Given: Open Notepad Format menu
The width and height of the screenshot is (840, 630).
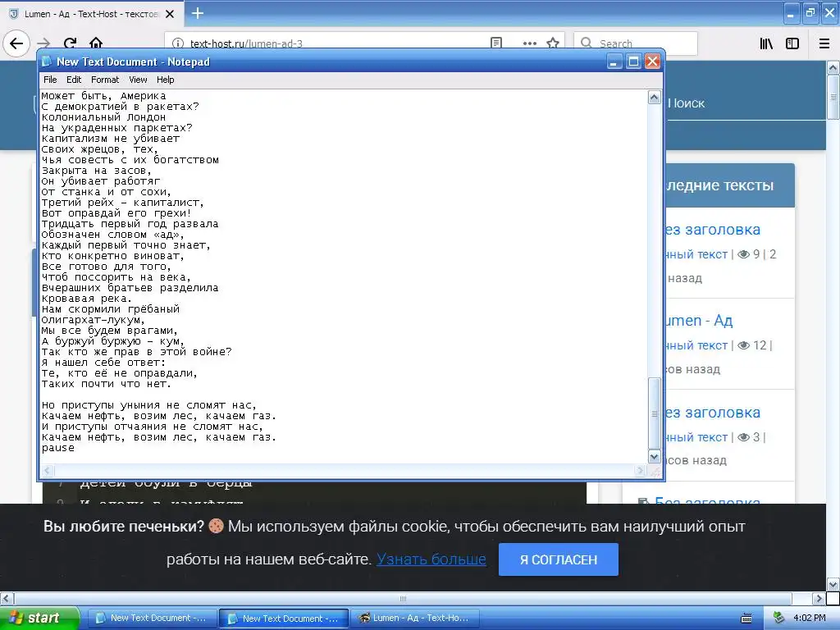Looking at the screenshot, I should click(x=105, y=80).
